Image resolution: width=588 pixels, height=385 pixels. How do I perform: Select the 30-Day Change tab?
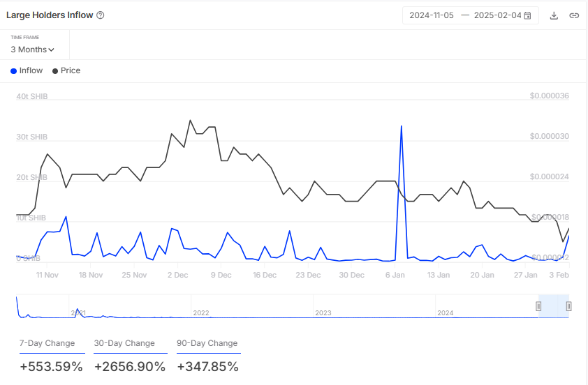(125, 343)
